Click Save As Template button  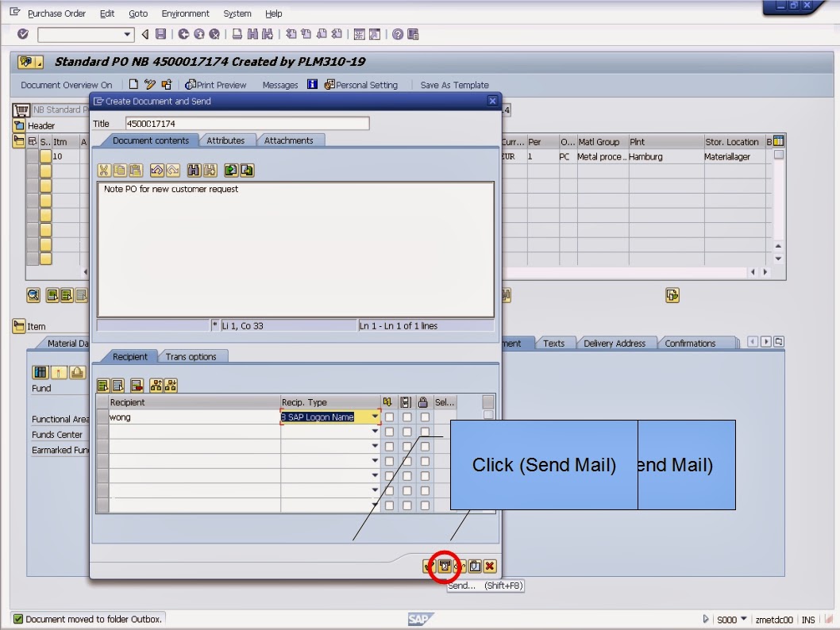coord(454,85)
